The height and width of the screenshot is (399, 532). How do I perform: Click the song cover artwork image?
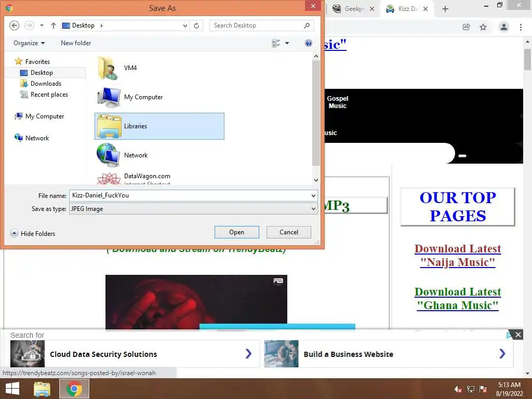pyautogui.click(x=196, y=302)
